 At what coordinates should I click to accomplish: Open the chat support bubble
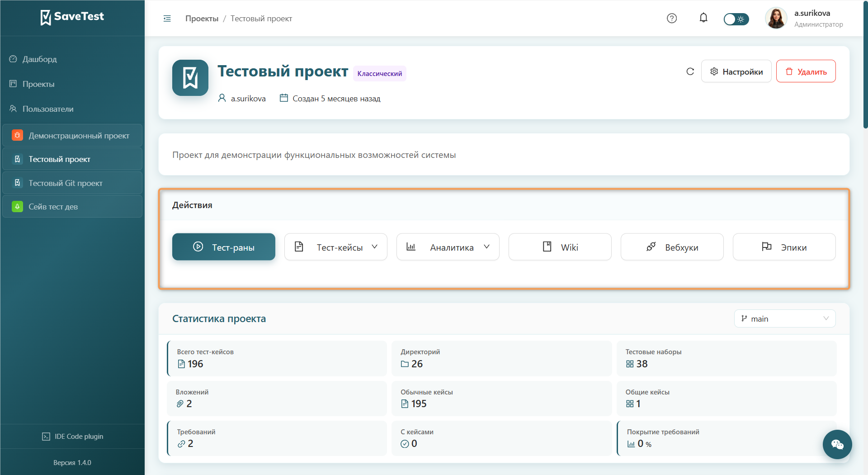coord(837,445)
